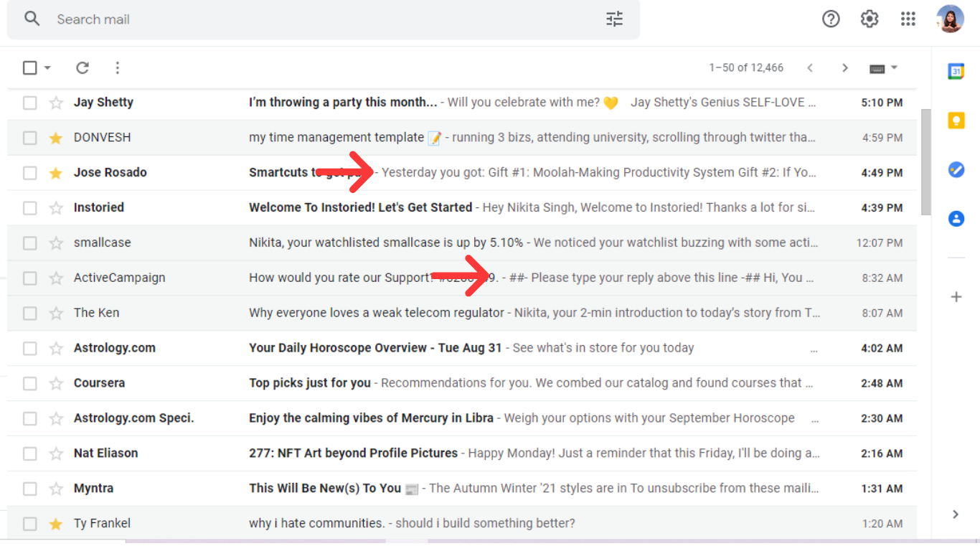Open smallcase watchlist email
The width and height of the screenshot is (980, 551).
(462, 243)
